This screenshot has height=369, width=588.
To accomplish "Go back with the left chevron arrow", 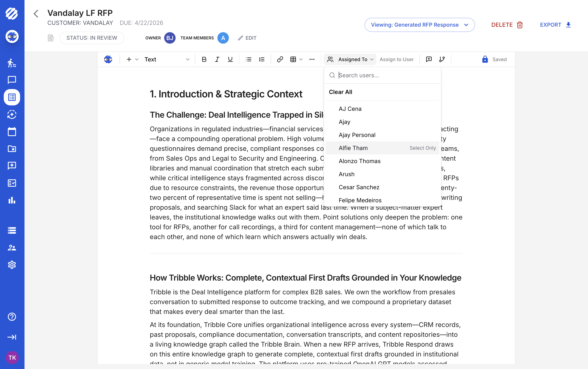I will click(36, 14).
